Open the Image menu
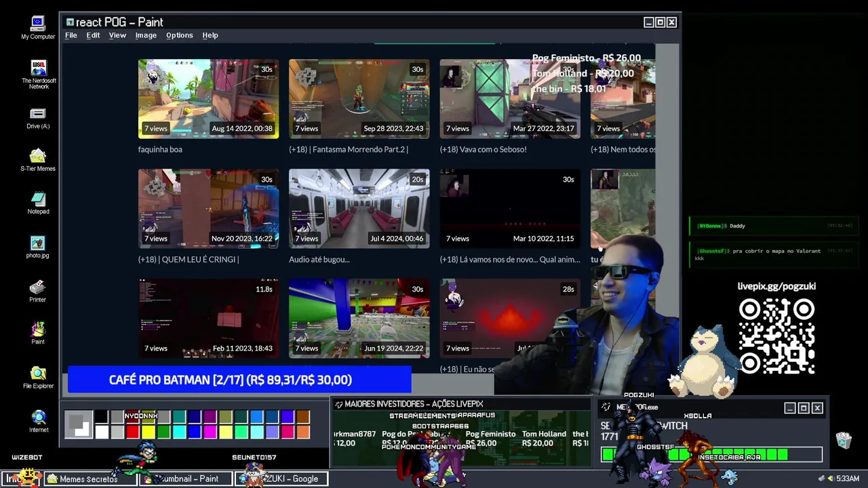 (x=146, y=35)
